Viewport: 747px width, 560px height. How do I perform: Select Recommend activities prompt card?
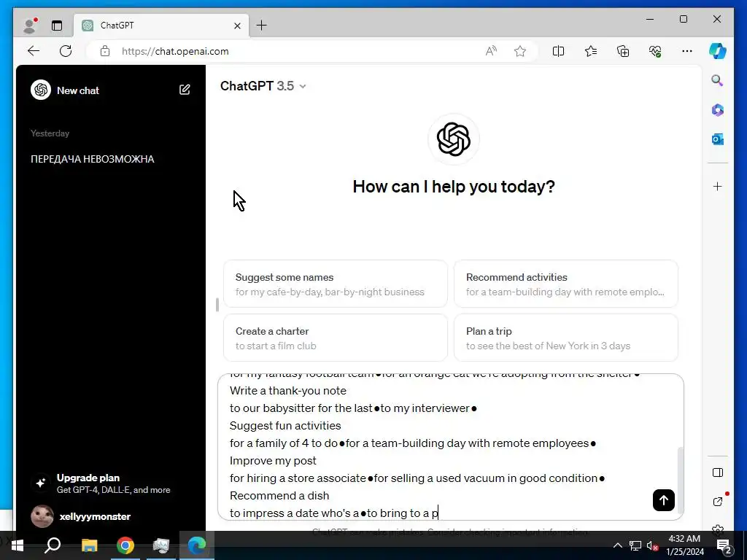coord(565,284)
